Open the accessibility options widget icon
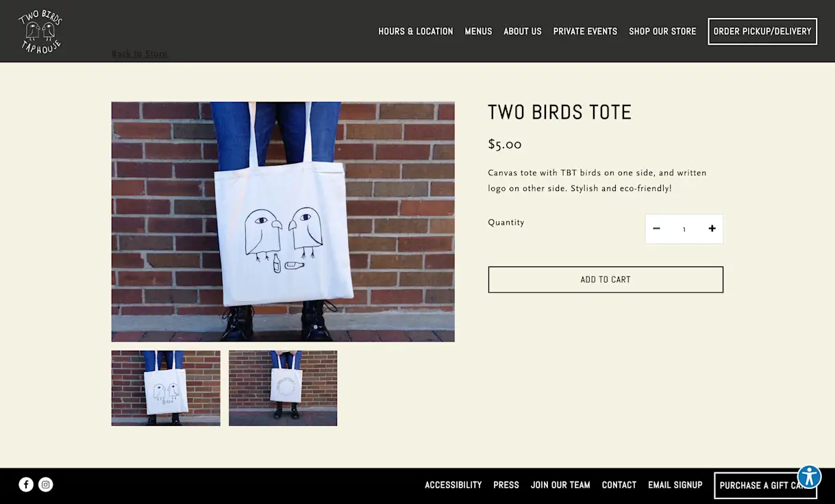The width and height of the screenshot is (835, 504). (809, 477)
